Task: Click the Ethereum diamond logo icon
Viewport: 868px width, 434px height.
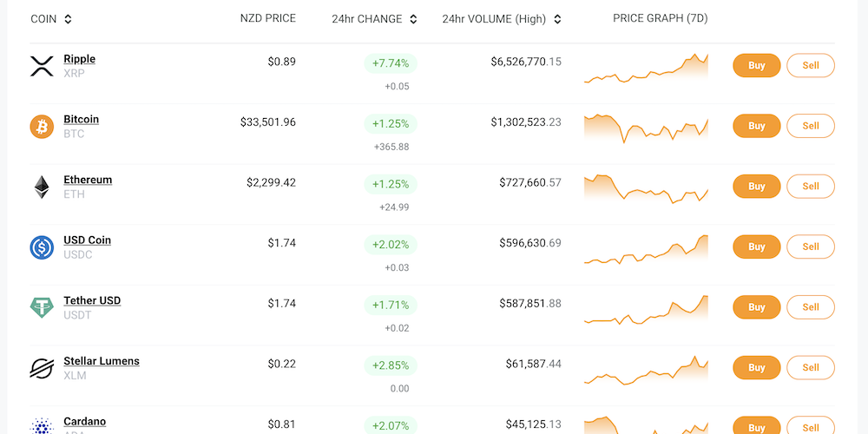Action: (42, 187)
